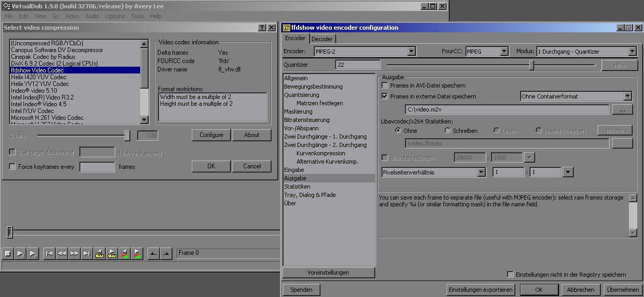The height and width of the screenshot is (297, 644).
Task: Open the aspect ratio 1:1 presets arrow
Action: coord(568,172)
